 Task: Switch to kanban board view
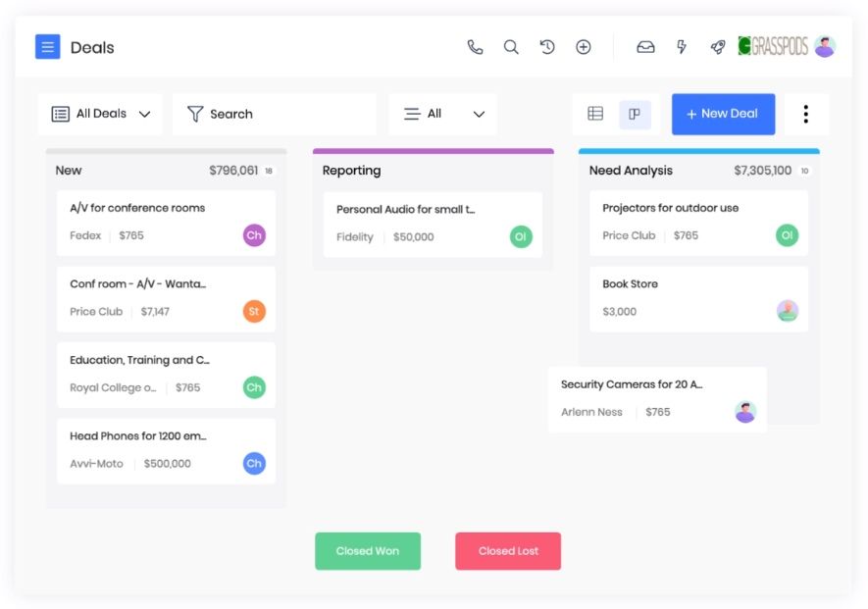click(635, 114)
